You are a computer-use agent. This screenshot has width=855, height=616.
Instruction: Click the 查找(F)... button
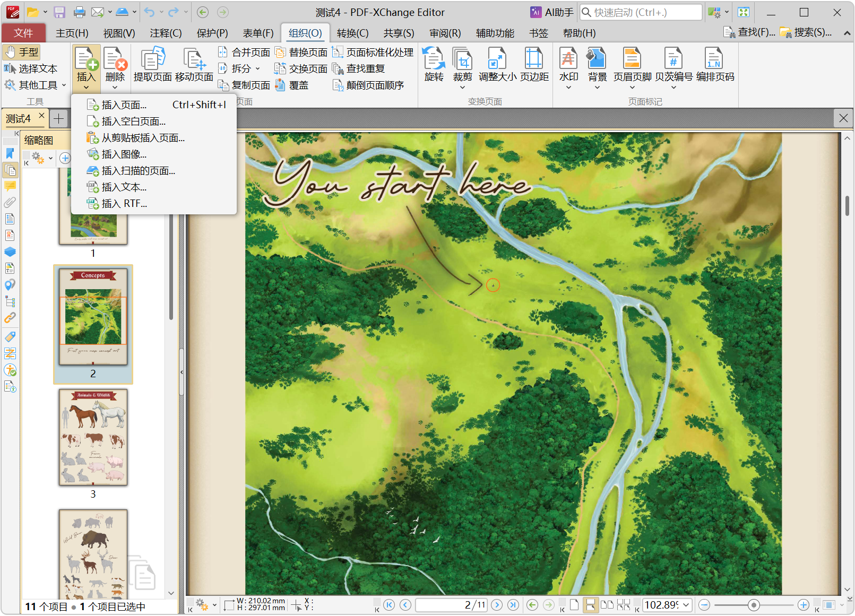[749, 32]
